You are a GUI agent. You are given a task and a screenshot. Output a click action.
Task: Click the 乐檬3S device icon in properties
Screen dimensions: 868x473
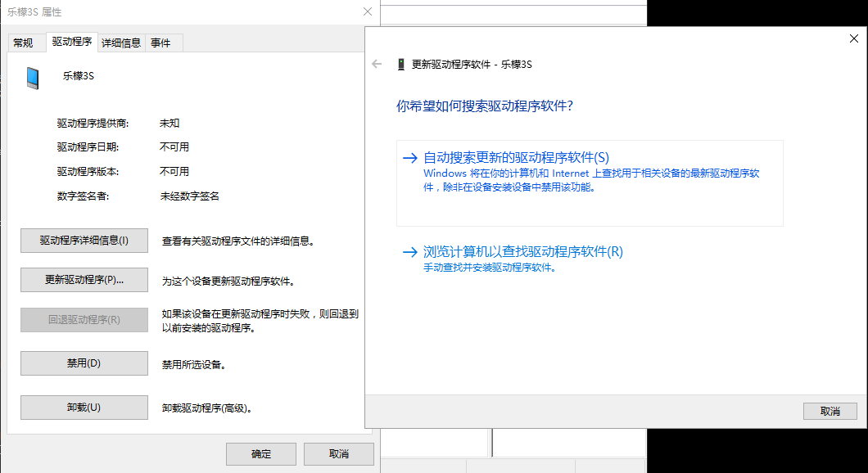coord(33,78)
